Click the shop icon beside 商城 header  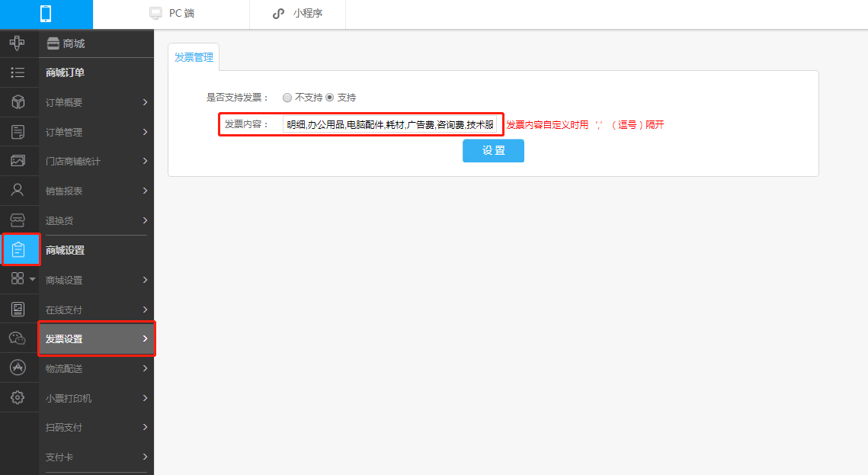[53, 43]
